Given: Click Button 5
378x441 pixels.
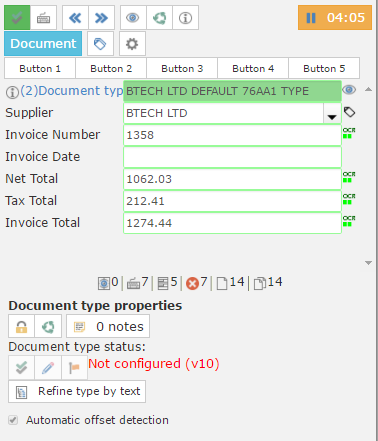Looking at the screenshot, I should pos(324,68).
